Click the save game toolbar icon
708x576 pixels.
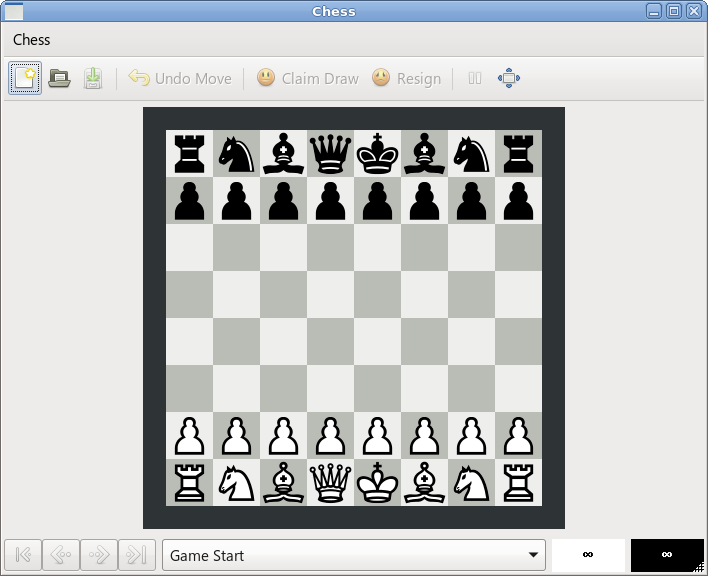[93, 78]
